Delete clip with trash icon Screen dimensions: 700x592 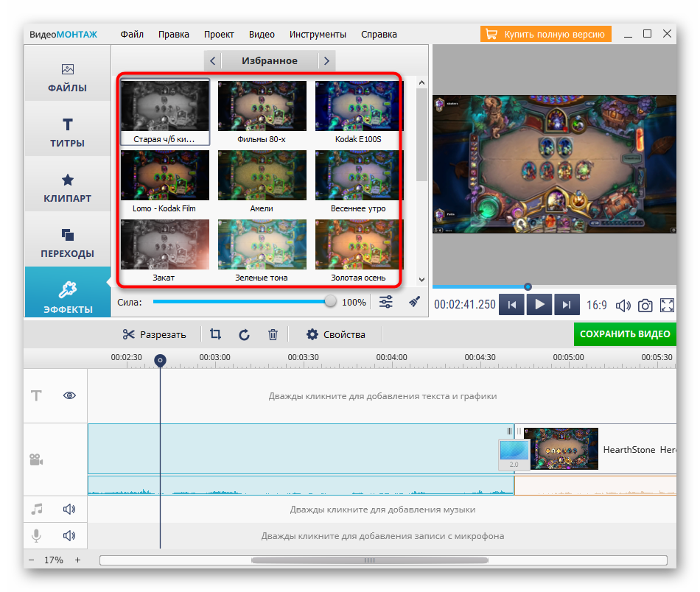273,334
